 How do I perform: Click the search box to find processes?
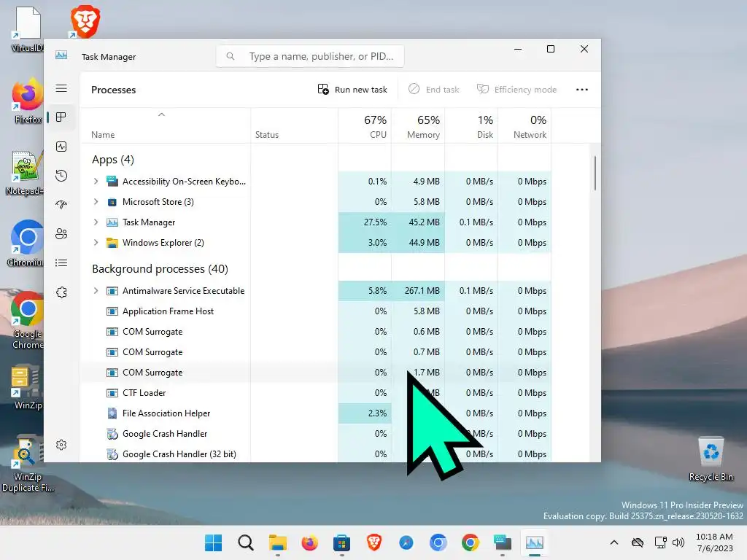pos(310,56)
